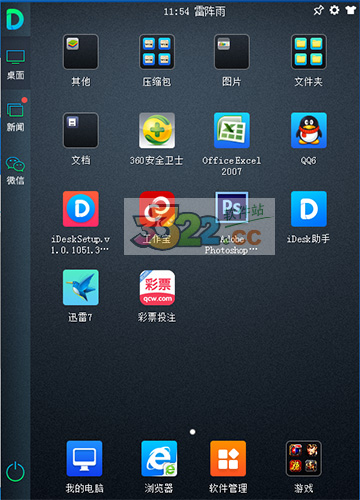Click the power button icon in sidebar
This screenshot has height=500, width=360.
coord(15,472)
